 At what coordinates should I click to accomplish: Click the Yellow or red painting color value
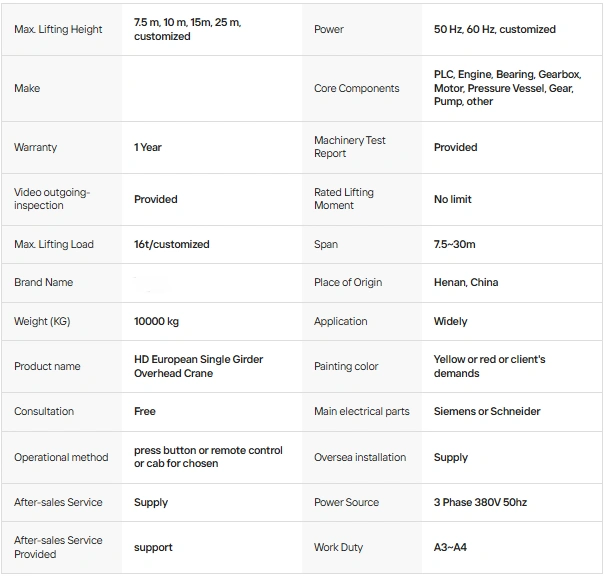click(490, 366)
